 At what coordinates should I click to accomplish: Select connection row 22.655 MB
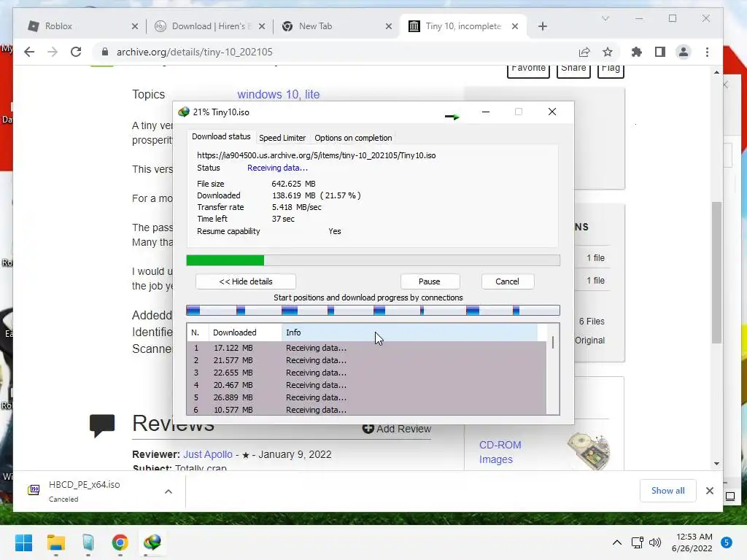(x=367, y=373)
